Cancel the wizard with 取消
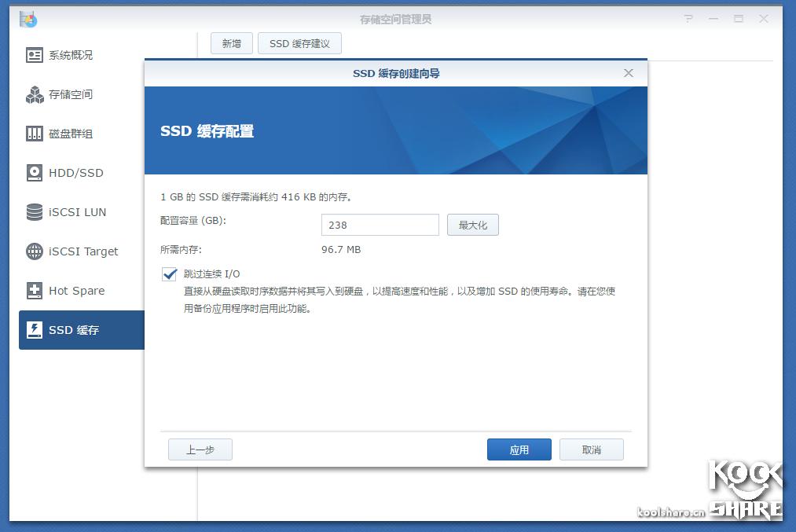 [591, 449]
